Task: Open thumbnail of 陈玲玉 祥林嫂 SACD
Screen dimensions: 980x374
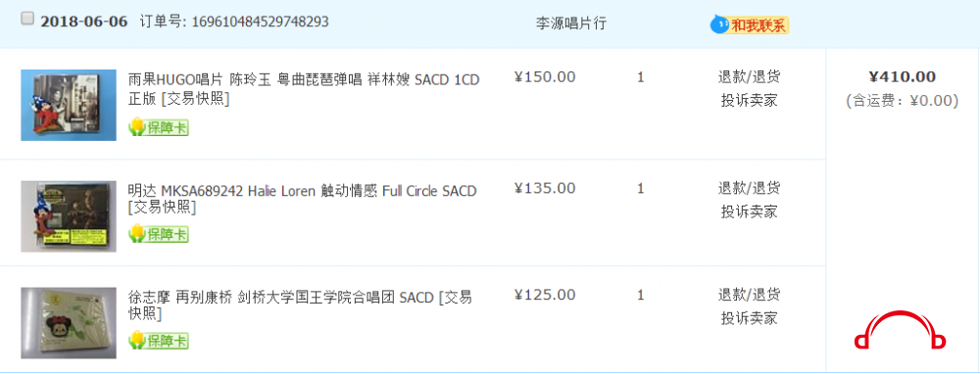Action: 69,105
